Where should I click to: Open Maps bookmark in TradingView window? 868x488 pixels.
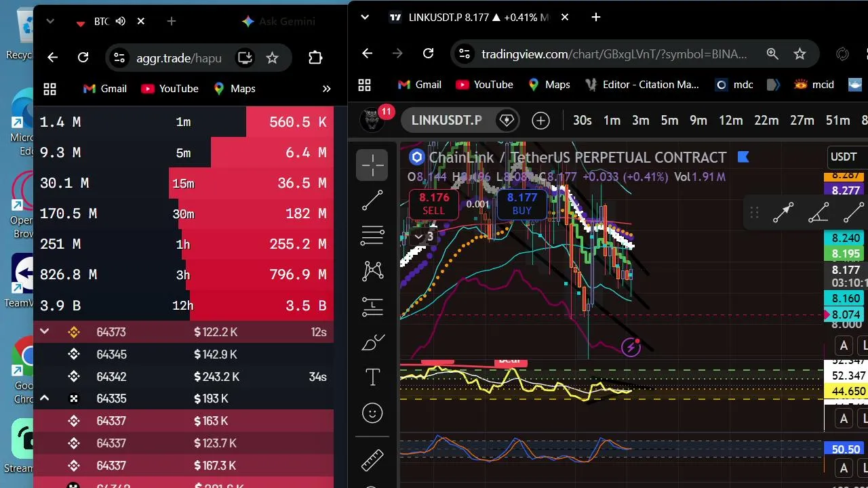point(549,85)
